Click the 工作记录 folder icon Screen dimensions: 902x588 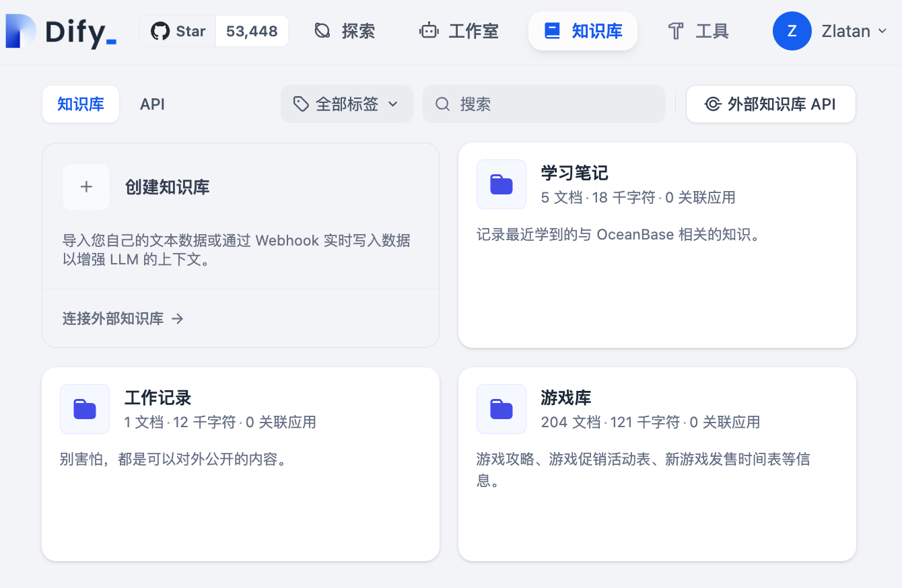(x=85, y=408)
